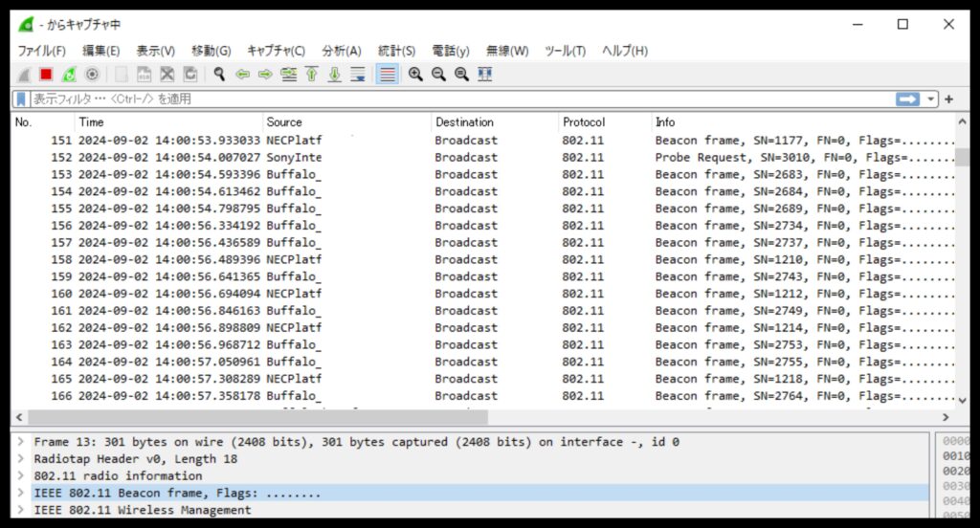Open the 無線(W) menu

pos(507,51)
